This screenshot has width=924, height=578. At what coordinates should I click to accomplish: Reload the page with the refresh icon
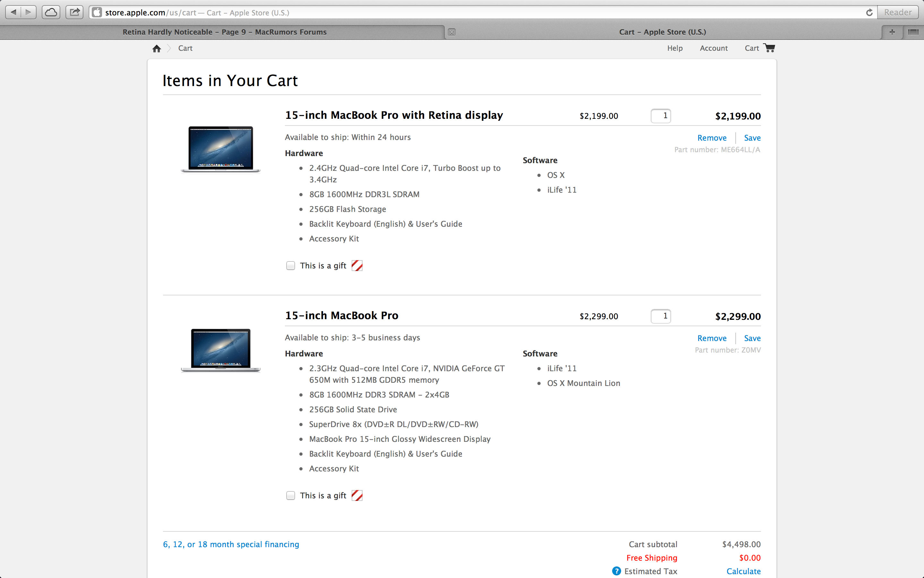(869, 13)
